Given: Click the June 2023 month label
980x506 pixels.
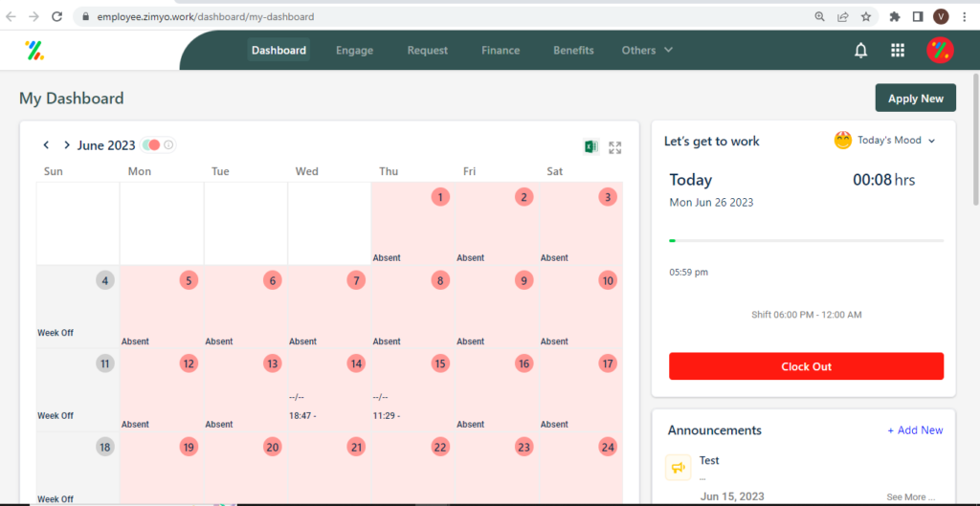Looking at the screenshot, I should click(106, 145).
